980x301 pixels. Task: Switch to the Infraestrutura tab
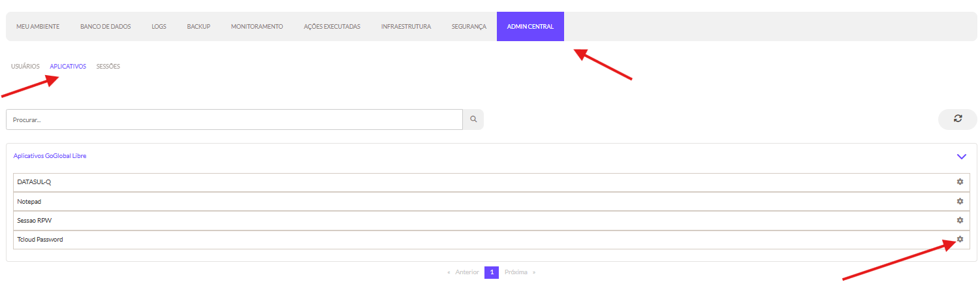tap(406, 27)
